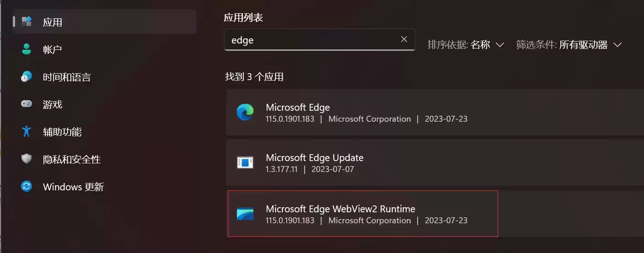Navigate to 隐私和安全性 settings

tap(71, 159)
